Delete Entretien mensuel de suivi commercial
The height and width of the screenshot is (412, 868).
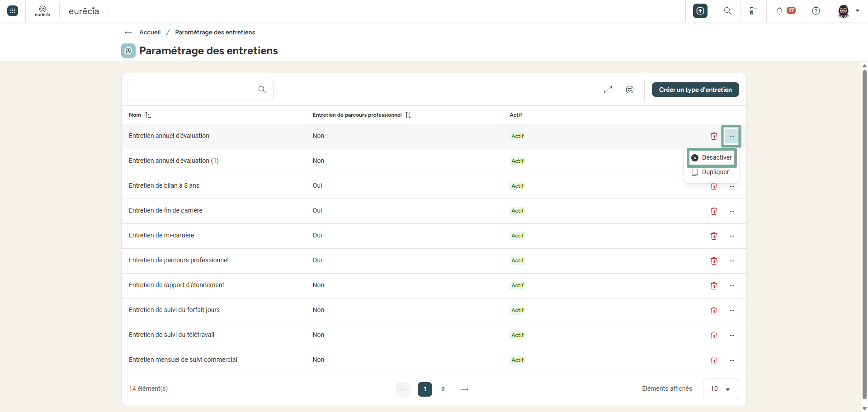pos(714,360)
